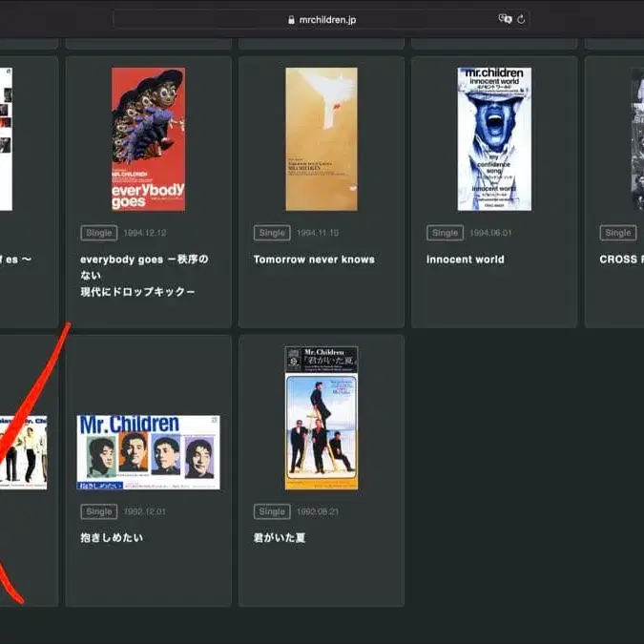
Task: Click the Single tag above CROSS title
Action: [x=618, y=233]
